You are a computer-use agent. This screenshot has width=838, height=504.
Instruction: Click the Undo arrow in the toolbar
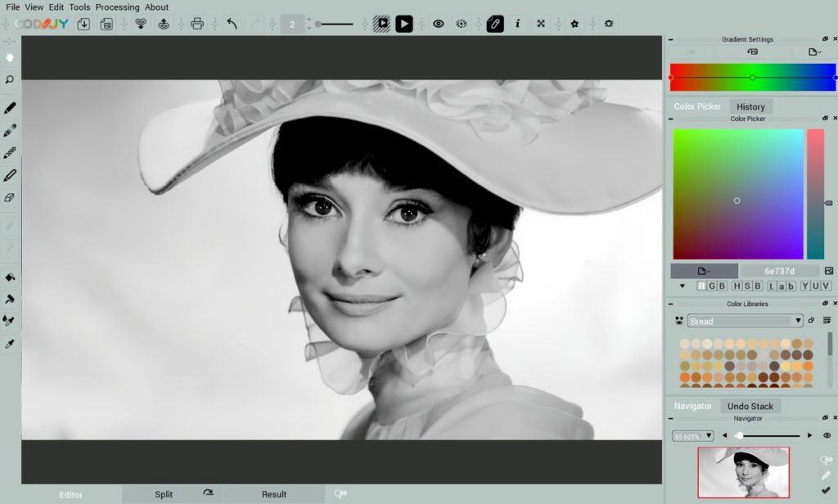point(231,23)
